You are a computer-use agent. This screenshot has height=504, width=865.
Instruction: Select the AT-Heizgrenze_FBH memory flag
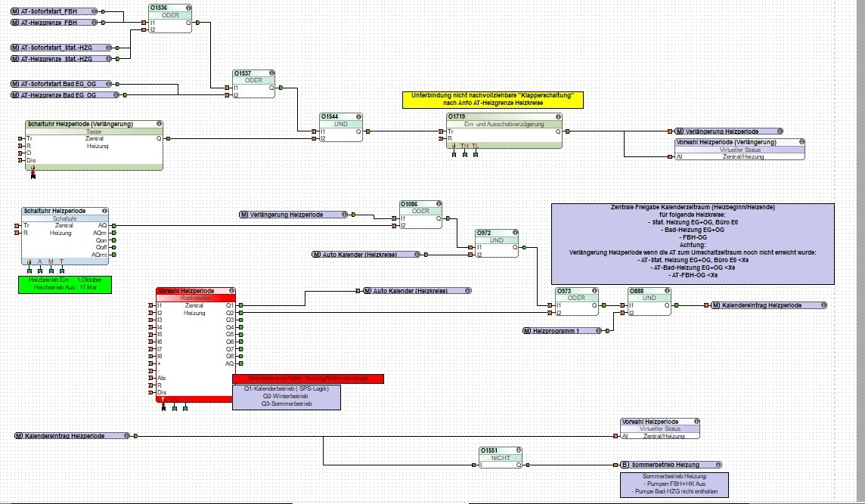pos(54,23)
